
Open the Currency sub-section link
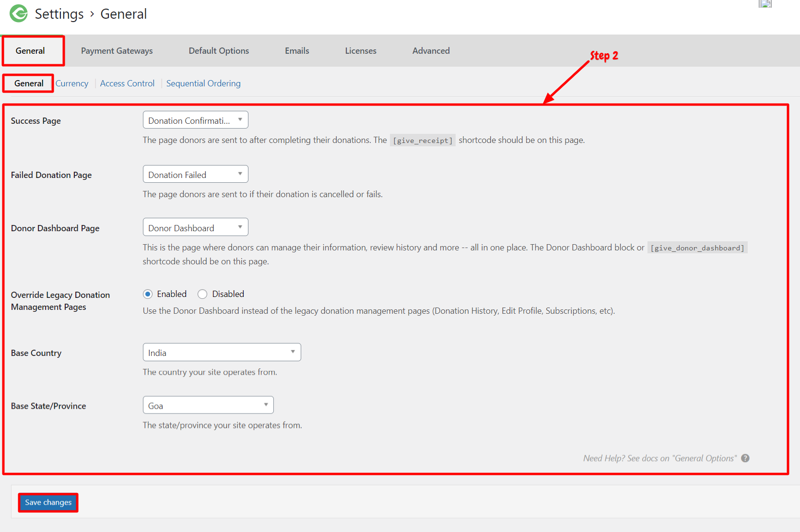coord(72,83)
